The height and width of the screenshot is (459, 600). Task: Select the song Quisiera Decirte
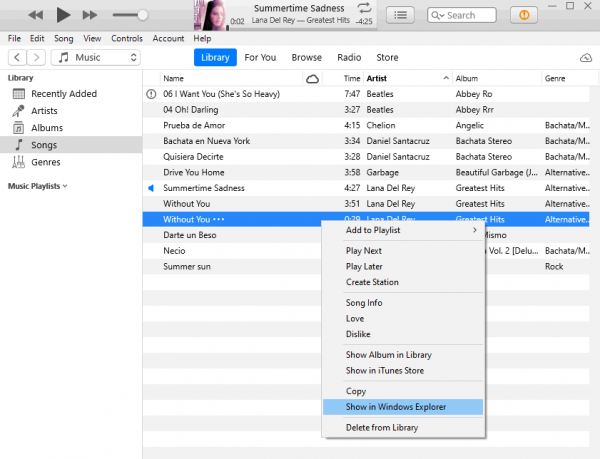[x=366, y=157]
